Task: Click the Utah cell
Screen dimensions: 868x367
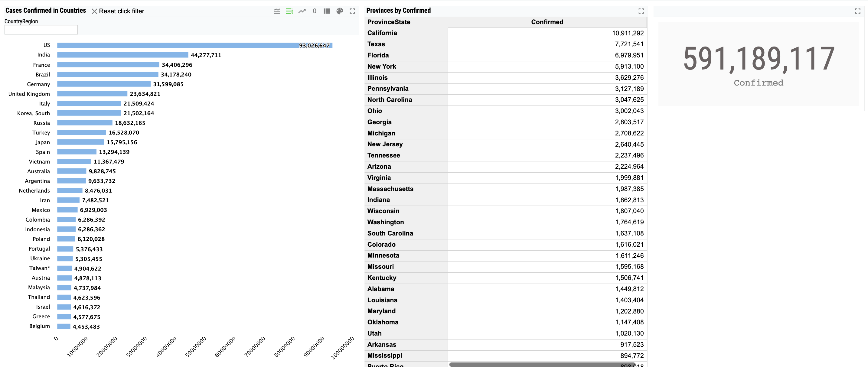Action: [406, 333]
